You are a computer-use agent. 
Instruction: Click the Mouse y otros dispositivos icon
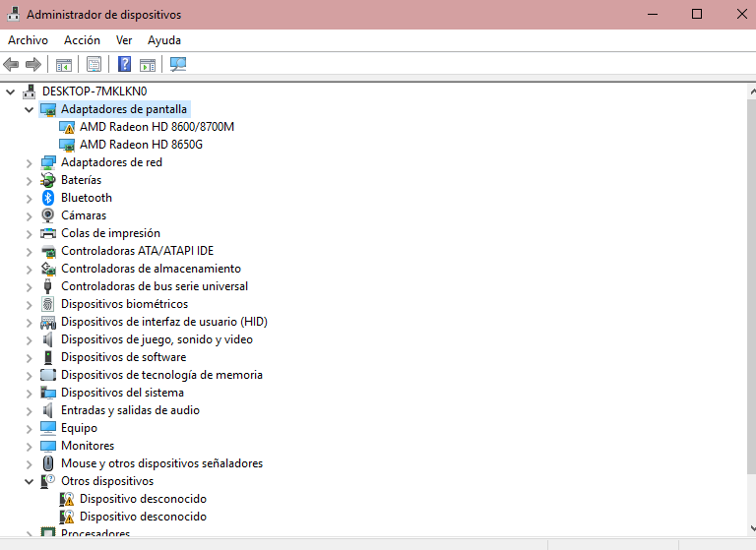48,463
